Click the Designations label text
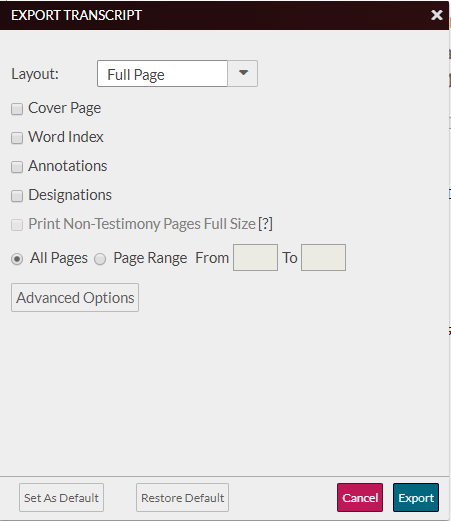Image resolution: width=451 pixels, height=521 pixels. coord(70,195)
